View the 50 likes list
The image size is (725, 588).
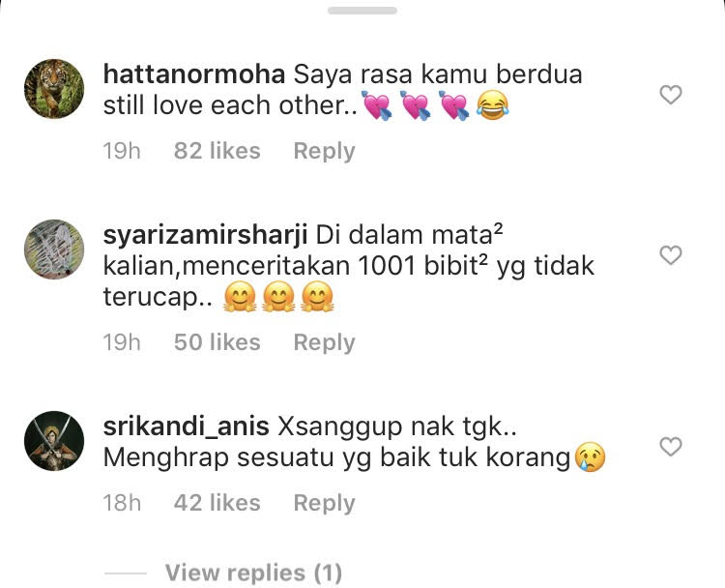point(217,342)
